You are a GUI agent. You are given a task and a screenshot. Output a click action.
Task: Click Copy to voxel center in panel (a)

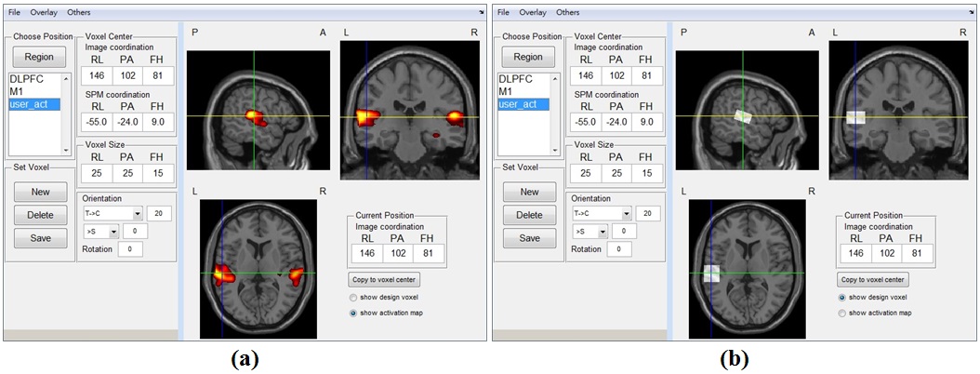click(x=384, y=279)
